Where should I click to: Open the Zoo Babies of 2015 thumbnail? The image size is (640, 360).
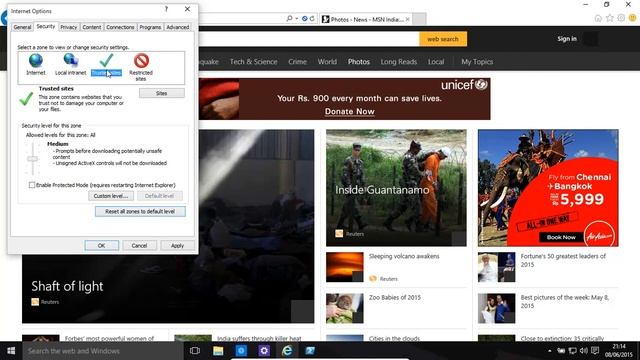point(344,308)
